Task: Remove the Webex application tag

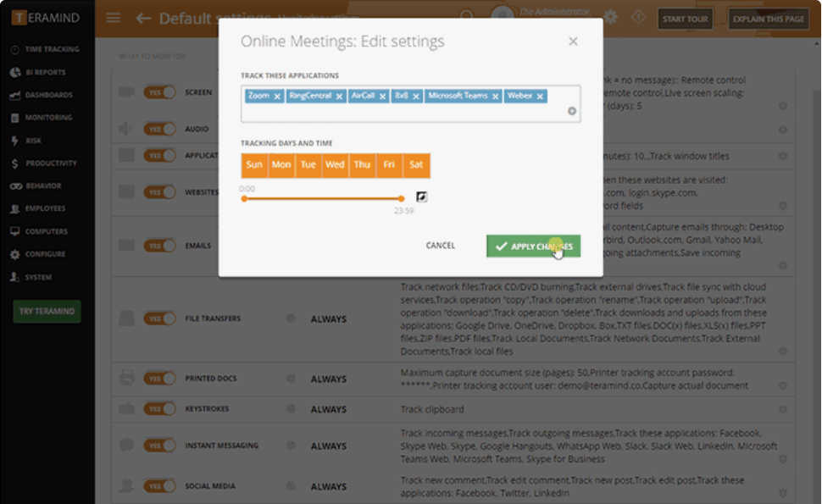Action: coord(540,97)
